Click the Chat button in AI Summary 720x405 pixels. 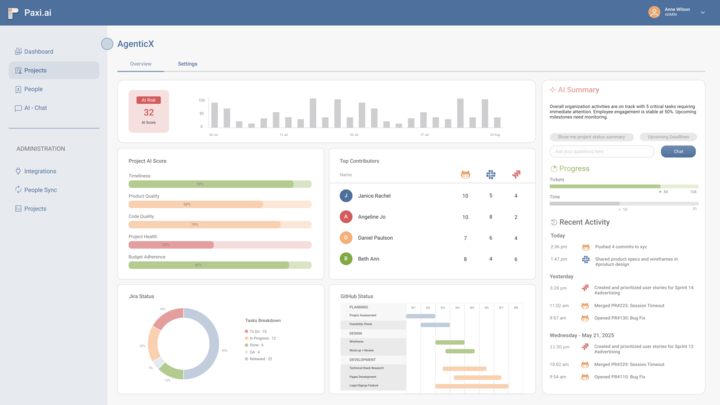[x=678, y=151]
